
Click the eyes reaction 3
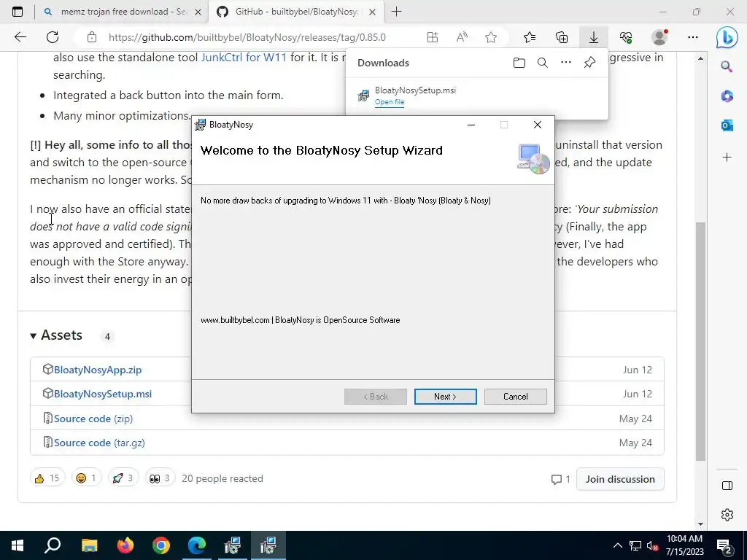(160, 478)
